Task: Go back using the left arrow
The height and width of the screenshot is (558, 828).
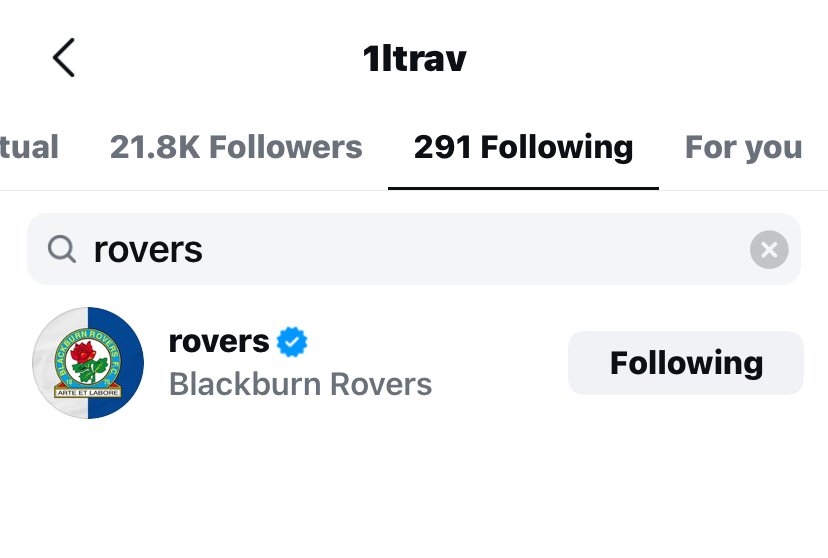Action: click(x=63, y=58)
